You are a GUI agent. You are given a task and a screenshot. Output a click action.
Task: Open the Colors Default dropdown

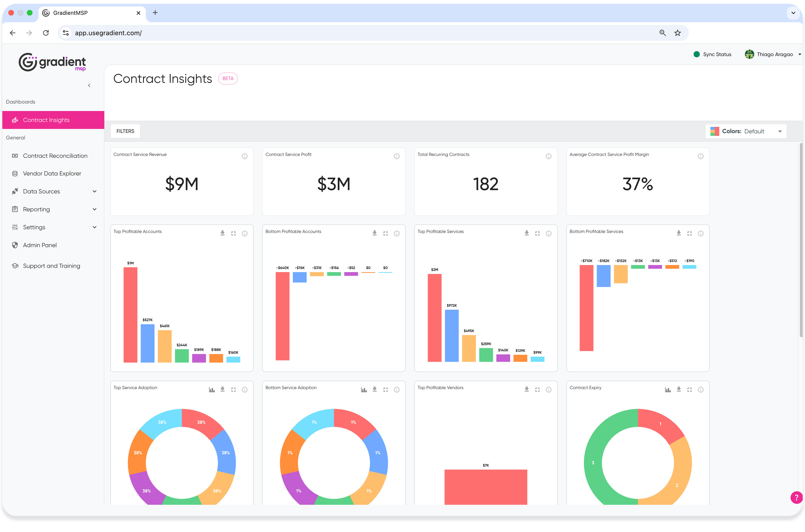746,131
